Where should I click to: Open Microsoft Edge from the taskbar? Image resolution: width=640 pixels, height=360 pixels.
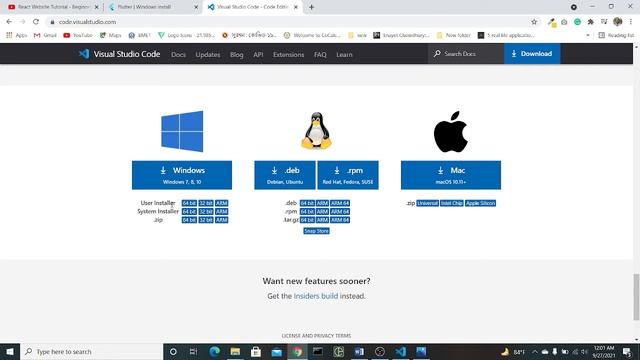point(214,351)
